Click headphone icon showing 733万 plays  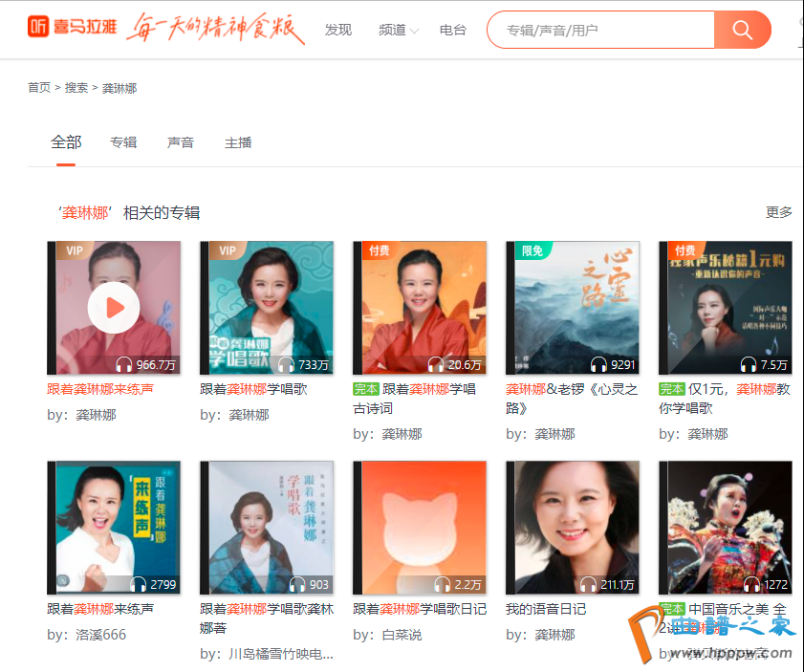(285, 365)
